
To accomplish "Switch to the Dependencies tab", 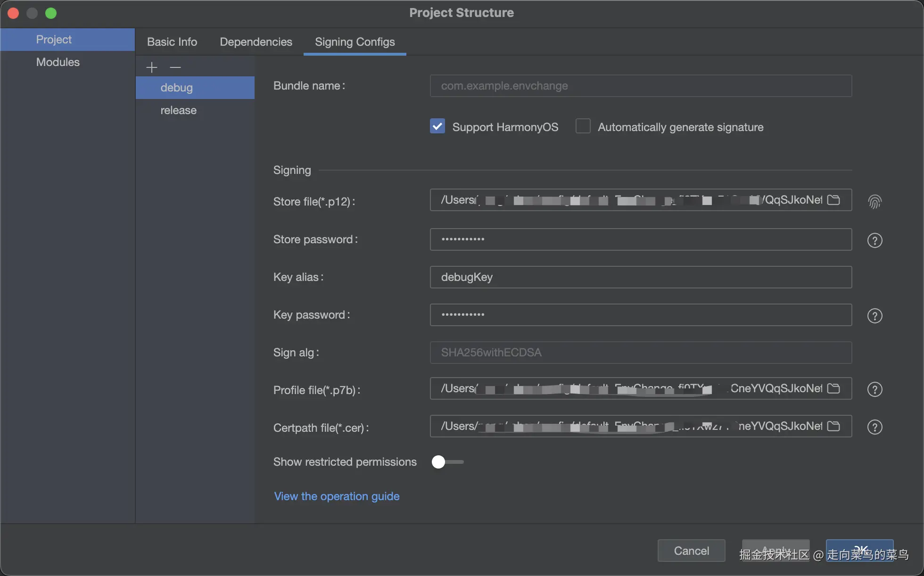I will point(256,42).
